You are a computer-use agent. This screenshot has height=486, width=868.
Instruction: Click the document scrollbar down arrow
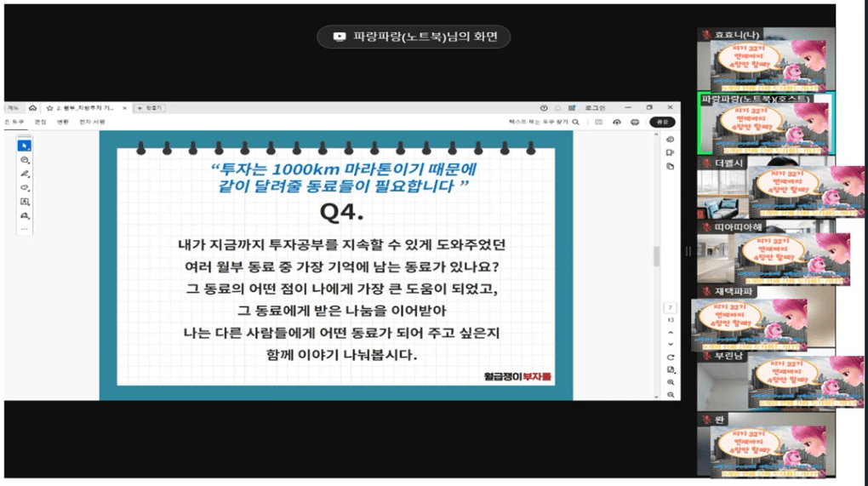coord(657,397)
